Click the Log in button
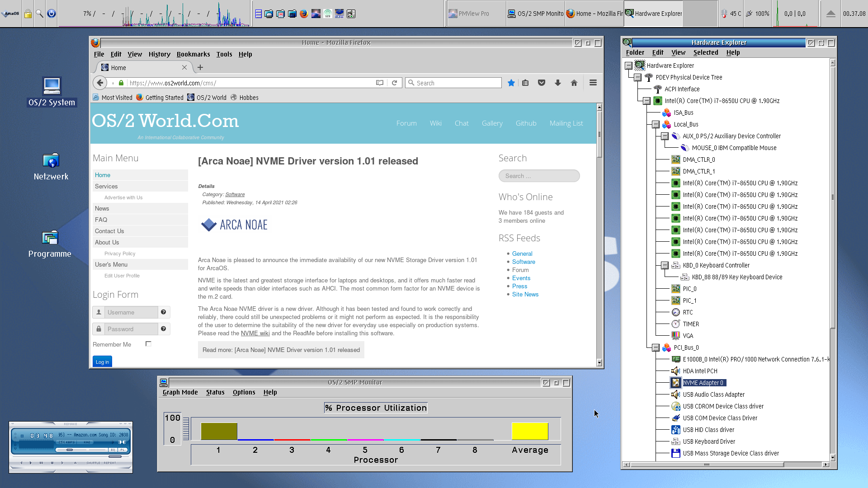 click(x=102, y=361)
